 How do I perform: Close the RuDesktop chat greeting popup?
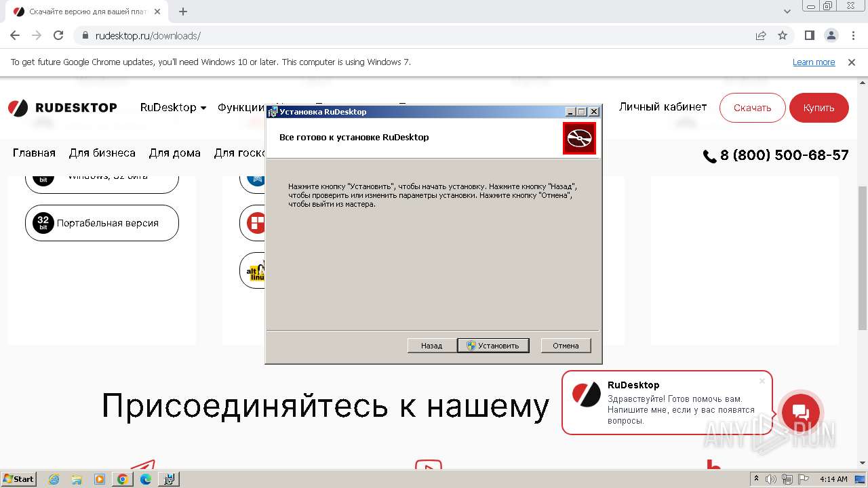coord(762,381)
